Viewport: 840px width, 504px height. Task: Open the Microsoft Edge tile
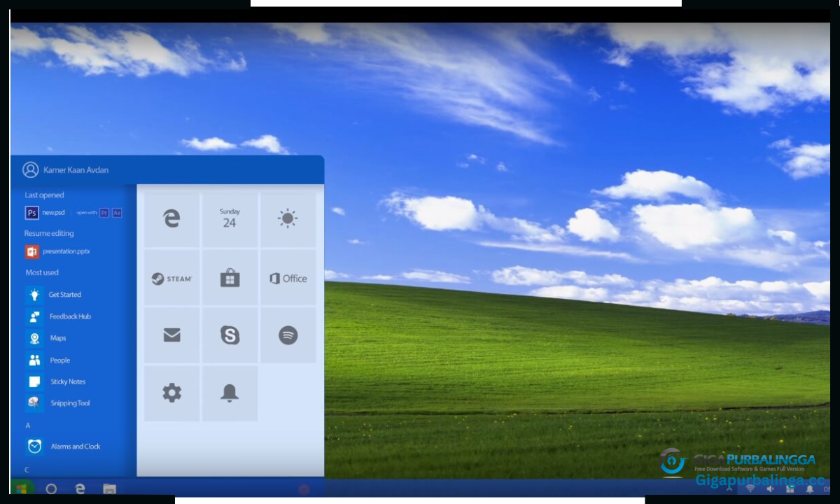[172, 220]
